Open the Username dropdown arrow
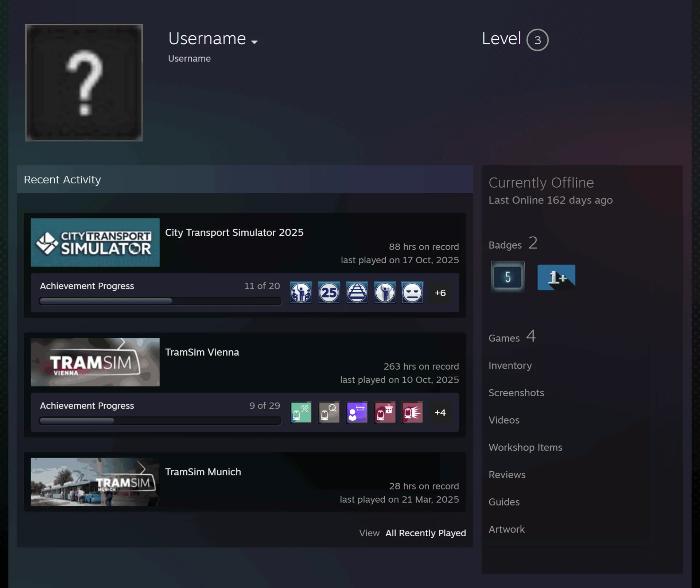Viewport: 700px width, 588px height. point(254,42)
